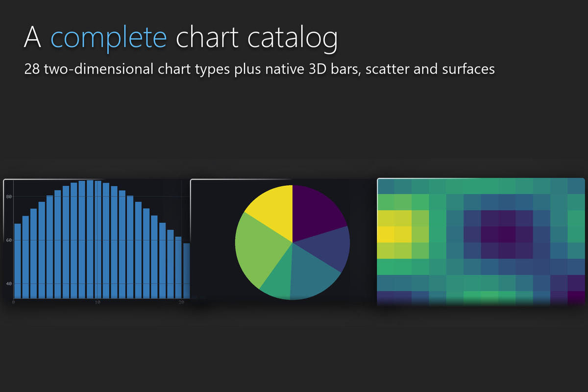Image resolution: width=588 pixels, height=392 pixels.
Task: Click the brightest yellow heatmap cell
Action: (x=386, y=234)
